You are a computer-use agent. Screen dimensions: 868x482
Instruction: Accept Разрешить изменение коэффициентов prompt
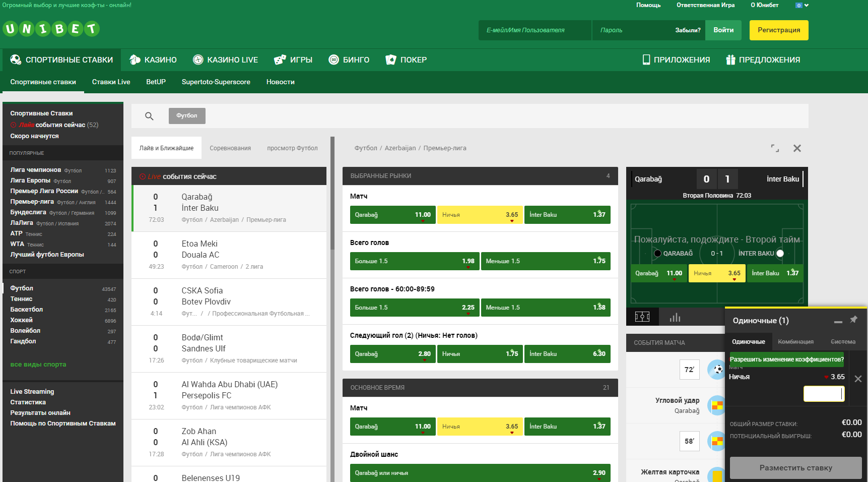[x=786, y=359]
